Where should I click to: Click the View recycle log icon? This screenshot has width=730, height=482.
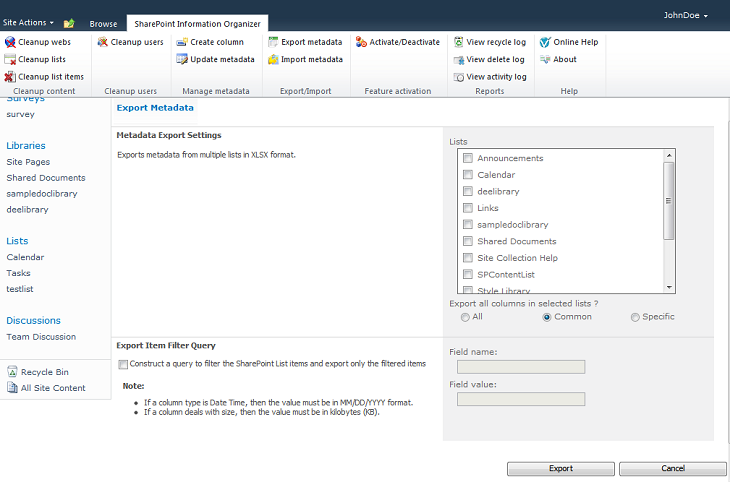point(459,42)
